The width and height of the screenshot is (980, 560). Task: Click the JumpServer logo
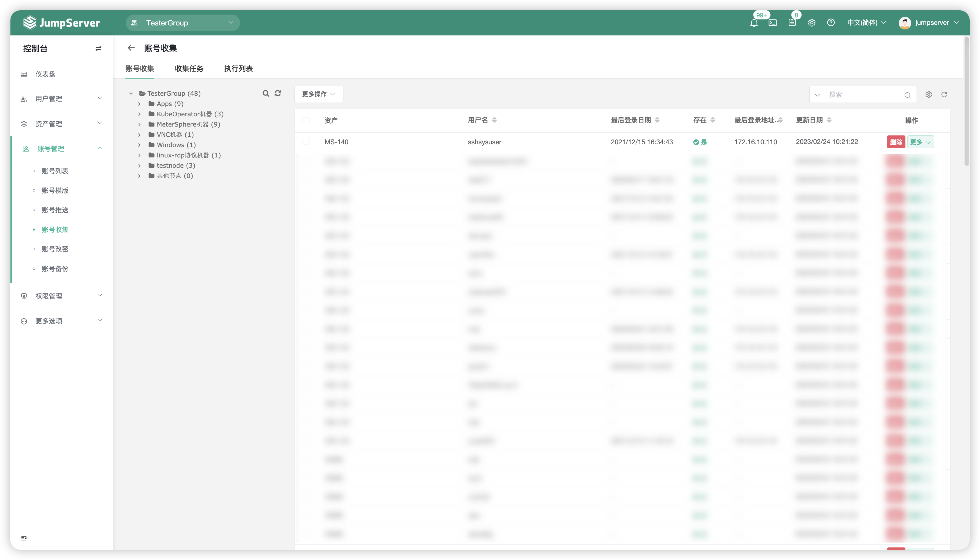click(x=61, y=23)
